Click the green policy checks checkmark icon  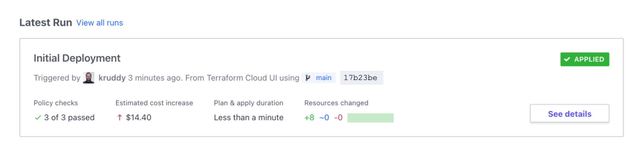click(x=38, y=118)
